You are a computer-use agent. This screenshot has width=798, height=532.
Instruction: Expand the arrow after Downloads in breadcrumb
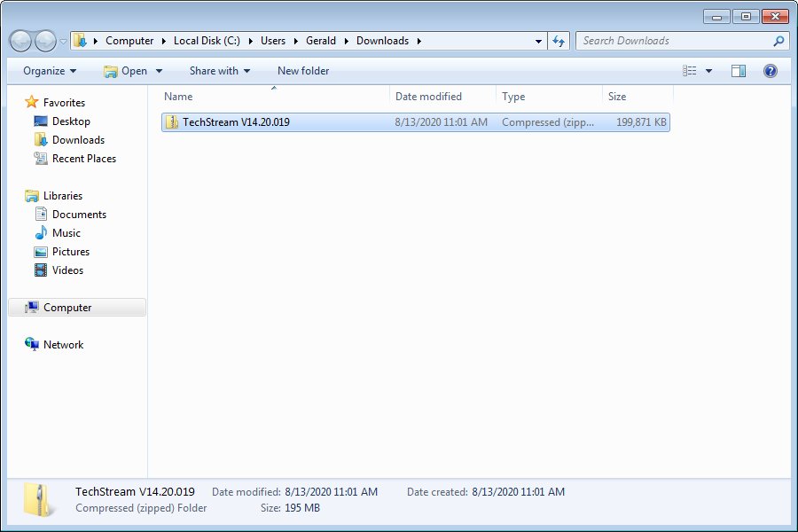coord(419,41)
